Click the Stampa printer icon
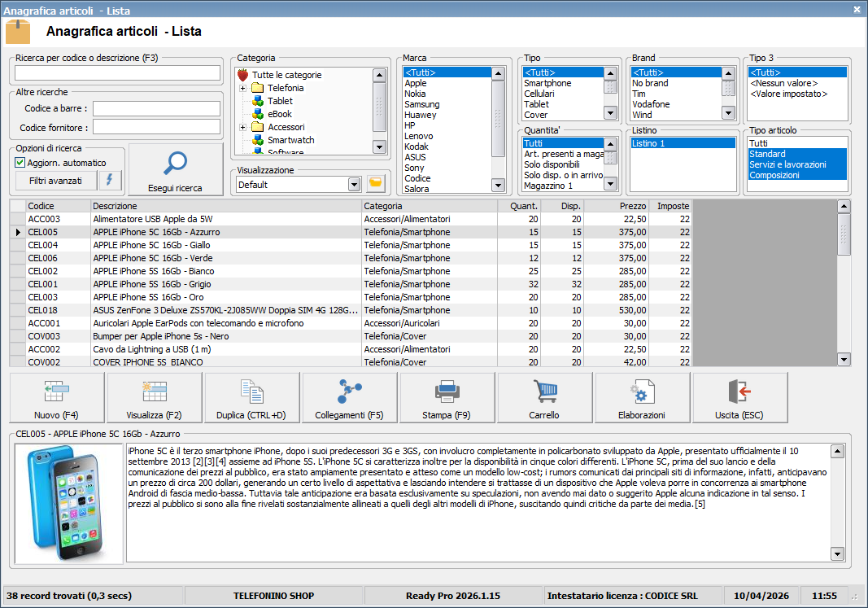 pyautogui.click(x=447, y=397)
